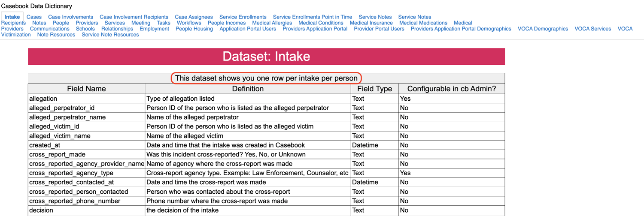Select the cross_reported_agency_type cell
Viewport: 644px width, 216px height.
point(71,173)
